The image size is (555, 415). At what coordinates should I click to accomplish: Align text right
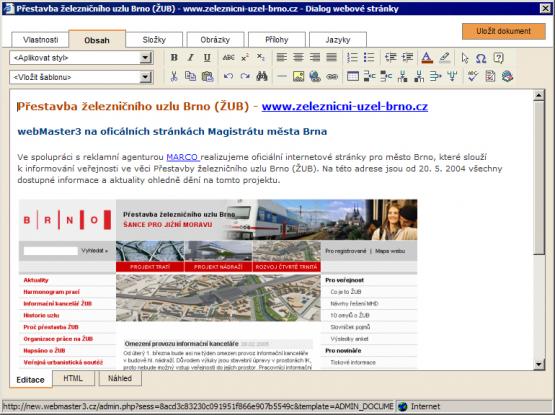pos(315,57)
